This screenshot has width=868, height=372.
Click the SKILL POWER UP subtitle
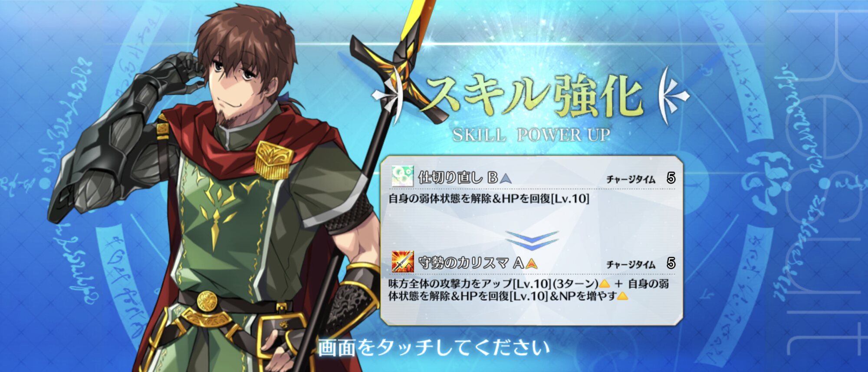[x=531, y=135]
